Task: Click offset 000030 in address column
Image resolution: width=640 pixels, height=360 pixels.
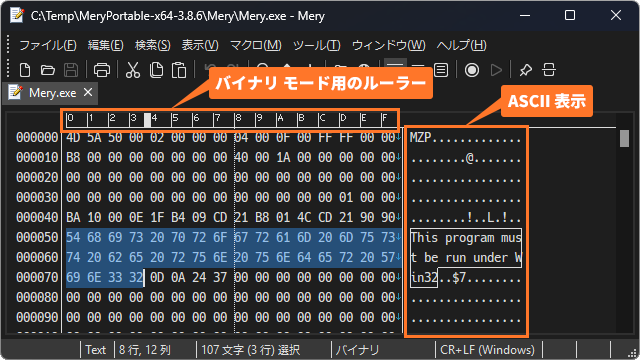Action: point(37,198)
